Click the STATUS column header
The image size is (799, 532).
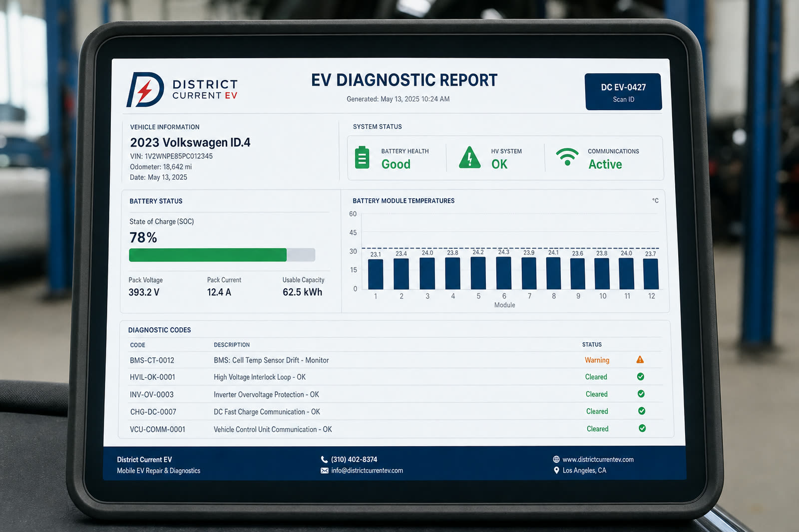coord(592,344)
